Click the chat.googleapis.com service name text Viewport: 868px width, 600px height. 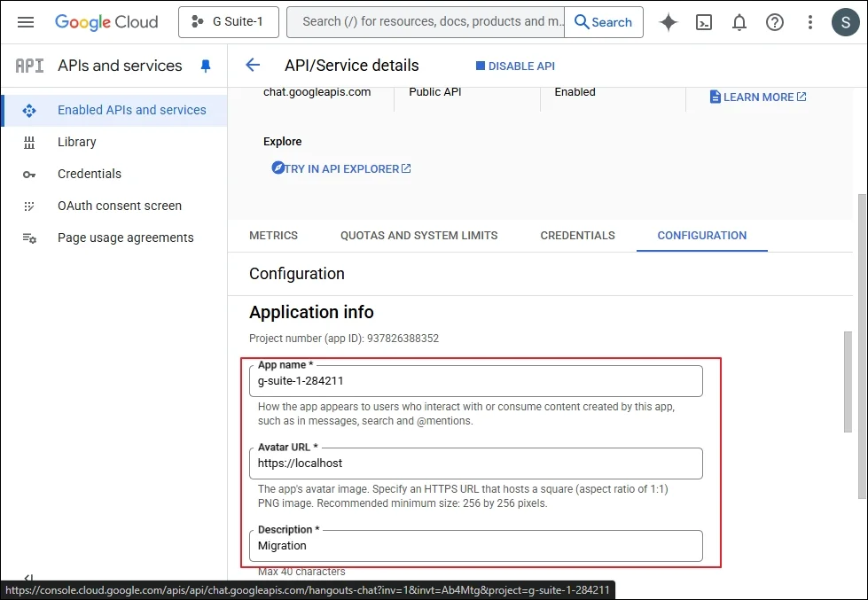click(317, 92)
